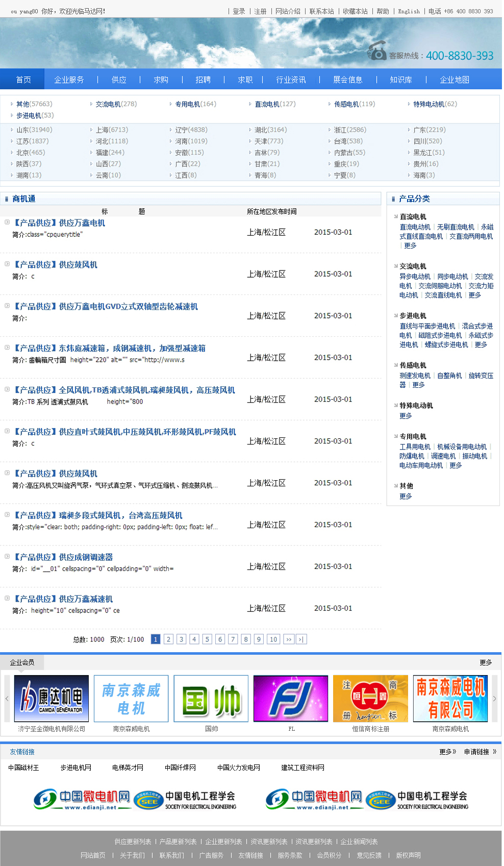Expand the 供应成钢调速器 listing toggle icon
This screenshot has width=504, height=866.
(7, 557)
